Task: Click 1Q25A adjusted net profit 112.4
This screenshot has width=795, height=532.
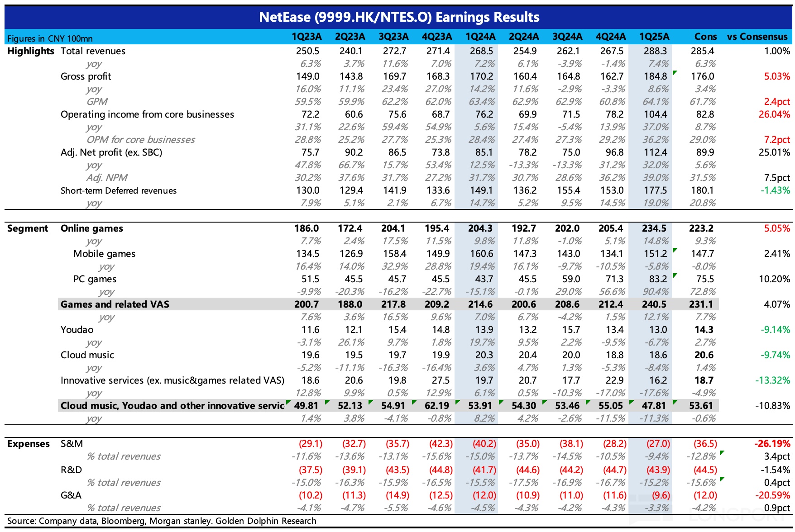Action: pos(655,152)
